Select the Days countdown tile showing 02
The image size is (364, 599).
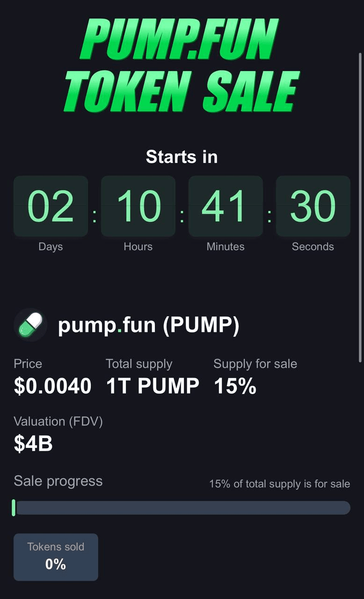pyautogui.click(x=51, y=206)
